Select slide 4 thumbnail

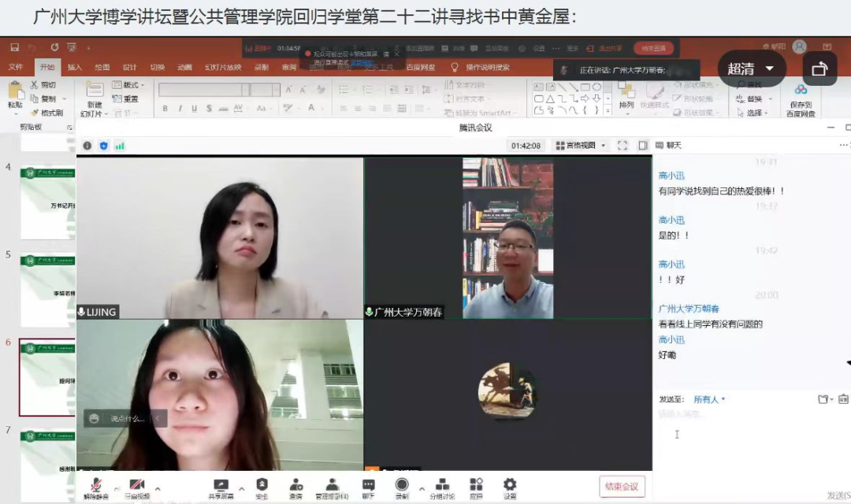48,203
